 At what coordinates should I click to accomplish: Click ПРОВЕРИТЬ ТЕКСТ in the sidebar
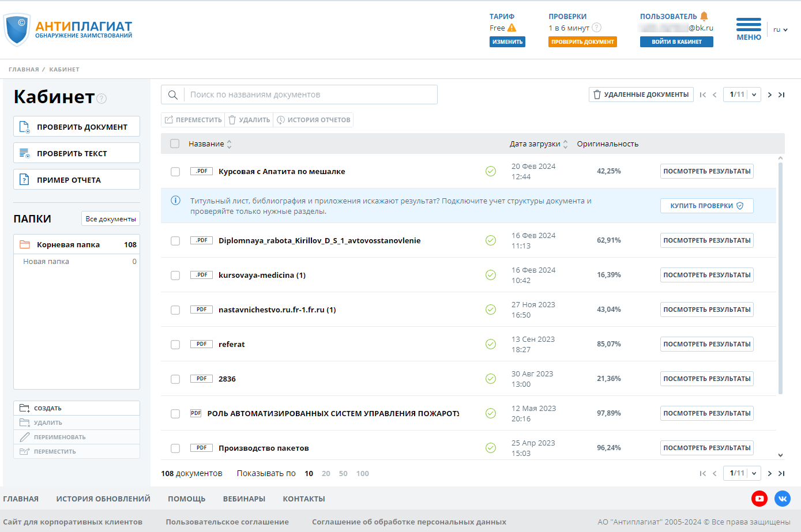click(77, 153)
